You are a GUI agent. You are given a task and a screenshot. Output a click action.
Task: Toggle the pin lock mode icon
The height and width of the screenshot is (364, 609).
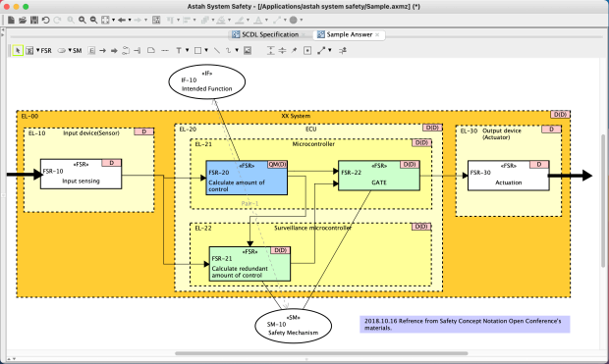[294, 50]
